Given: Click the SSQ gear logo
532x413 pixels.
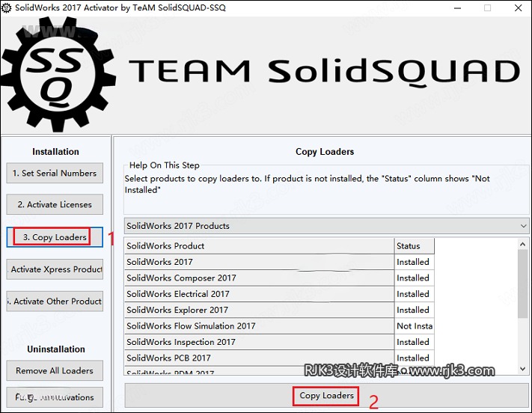Looking at the screenshot, I should [x=58, y=75].
